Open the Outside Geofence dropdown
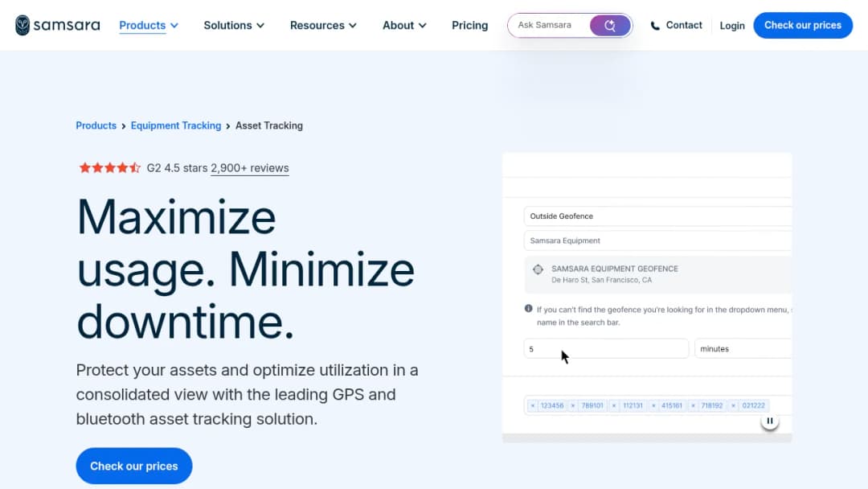Image resolution: width=868 pixels, height=489 pixels. click(x=657, y=216)
